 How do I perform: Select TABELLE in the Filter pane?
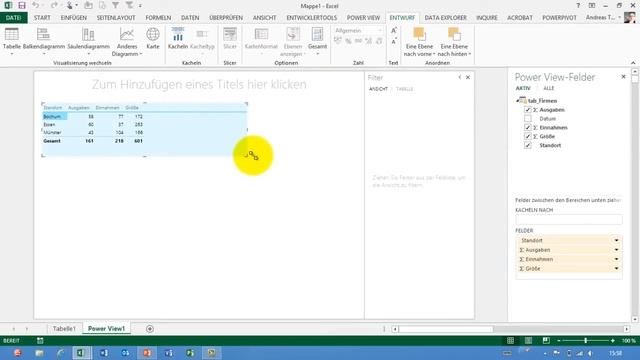point(404,89)
